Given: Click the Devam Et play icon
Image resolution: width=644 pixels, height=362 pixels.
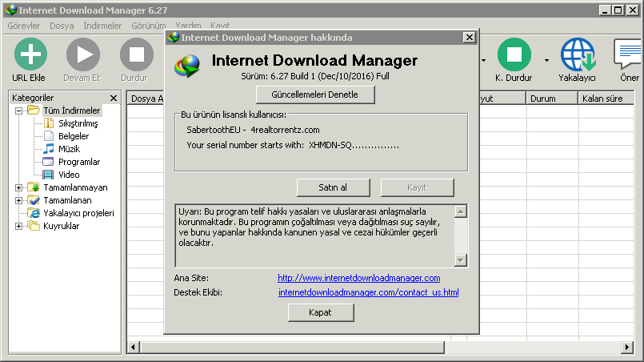Looking at the screenshot, I should [83, 54].
